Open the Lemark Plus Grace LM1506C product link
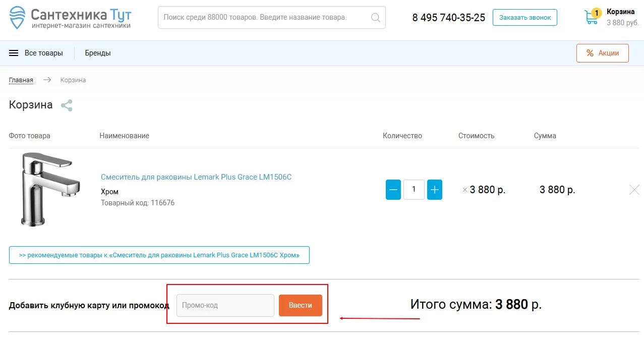644x341 pixels. pos(196,177)
